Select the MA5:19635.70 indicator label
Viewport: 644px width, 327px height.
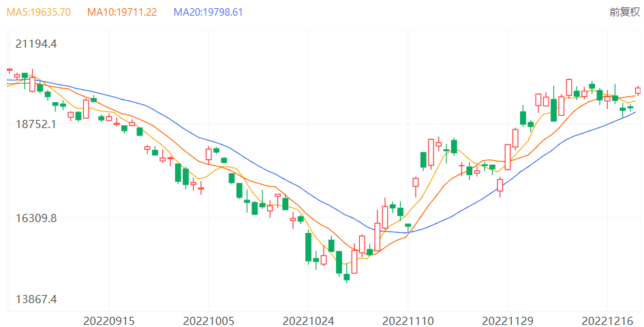39,12
